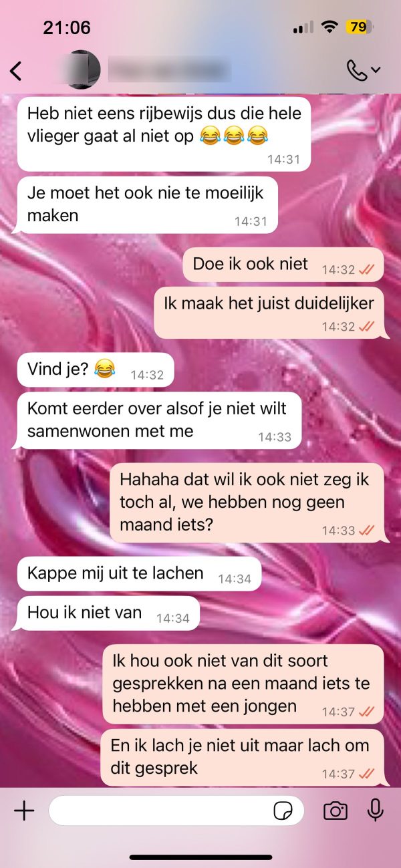
Task: Tap the "Heb niet eens rijbewijs" message
Action: 164,132
